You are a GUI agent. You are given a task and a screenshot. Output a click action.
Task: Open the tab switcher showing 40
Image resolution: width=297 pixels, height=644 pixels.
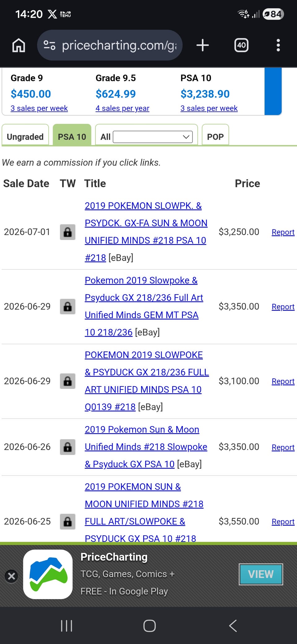coord(241,45)
